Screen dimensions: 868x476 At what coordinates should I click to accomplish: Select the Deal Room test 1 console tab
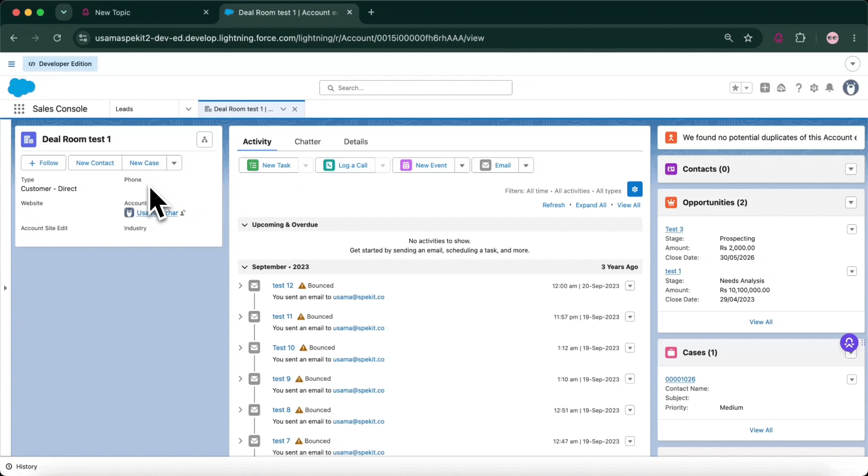tap(243, 109)
